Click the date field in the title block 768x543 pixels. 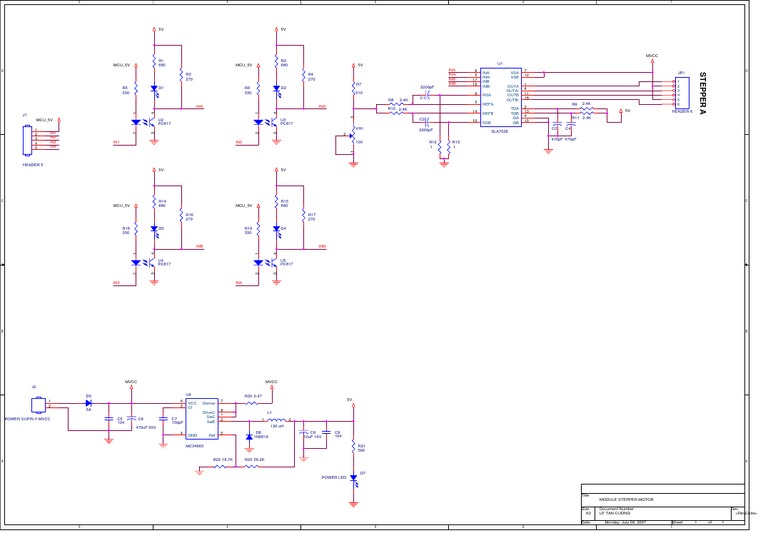tap(625, 522)
